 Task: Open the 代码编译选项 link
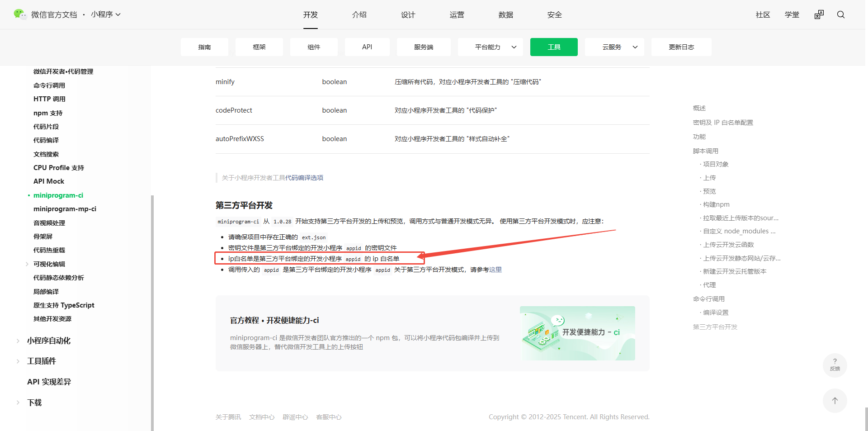click(x=304, y=178)
